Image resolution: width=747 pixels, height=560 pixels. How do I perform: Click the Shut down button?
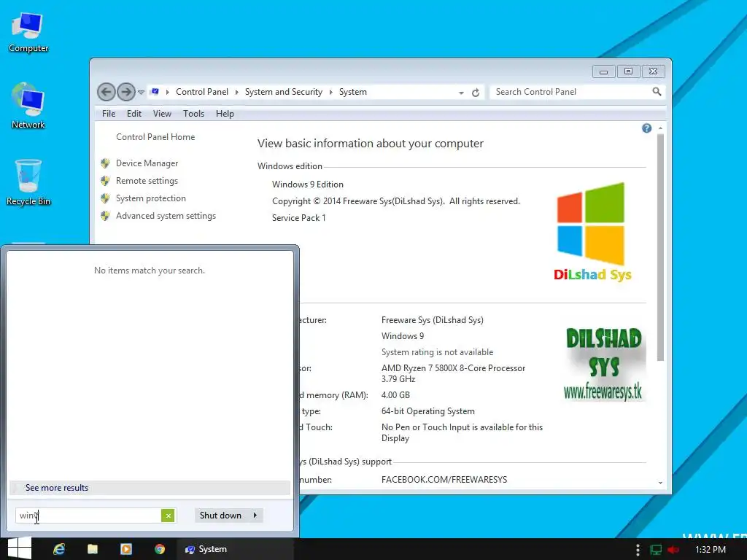tap(220, 516)
